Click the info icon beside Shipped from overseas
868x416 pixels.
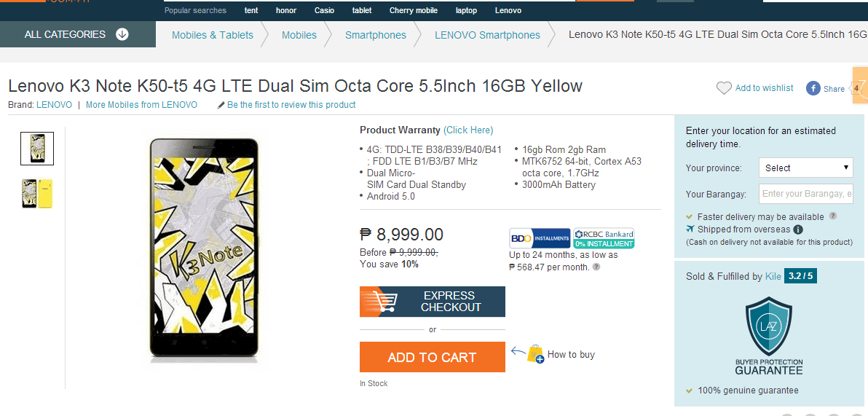(798, 229)
